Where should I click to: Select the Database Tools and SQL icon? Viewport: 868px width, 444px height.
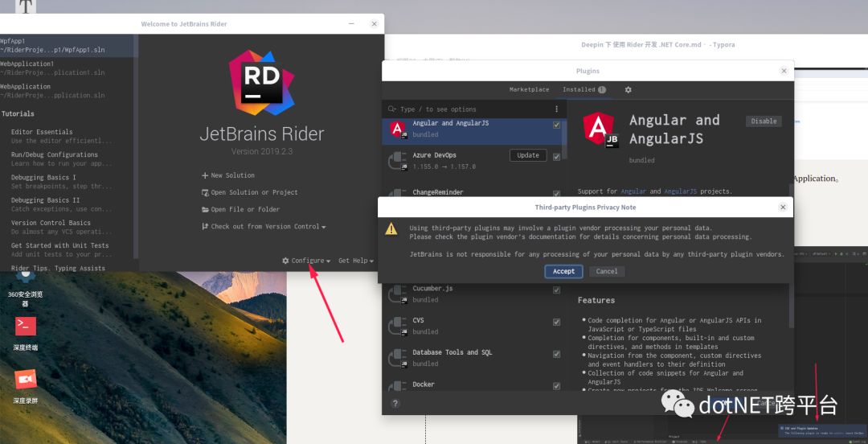pyautogui.click(x=398, y=358)
